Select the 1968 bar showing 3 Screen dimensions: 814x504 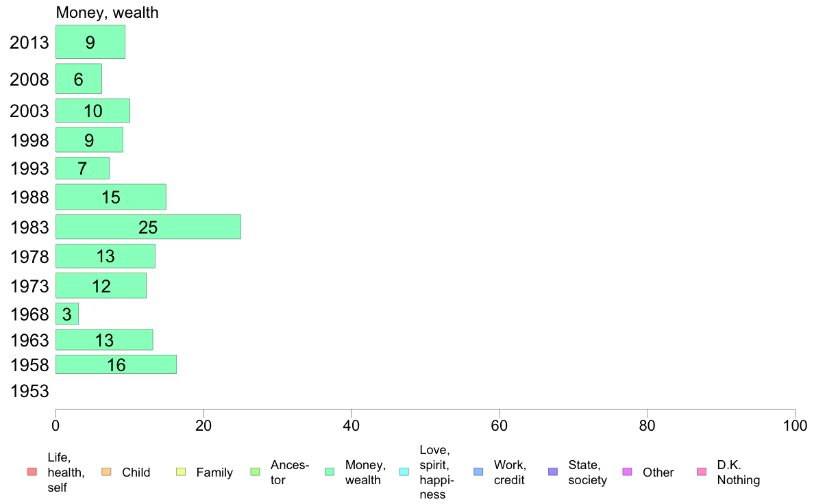click(67, 314)
